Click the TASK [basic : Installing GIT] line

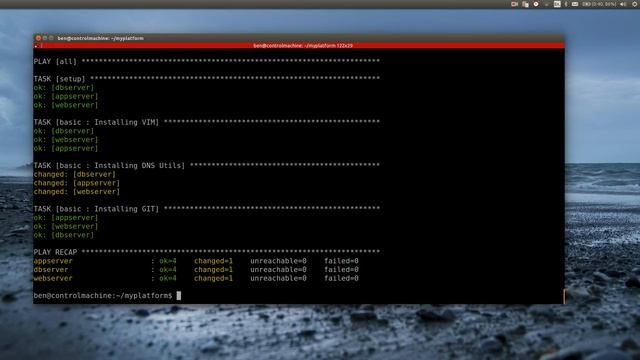(207, 209)
